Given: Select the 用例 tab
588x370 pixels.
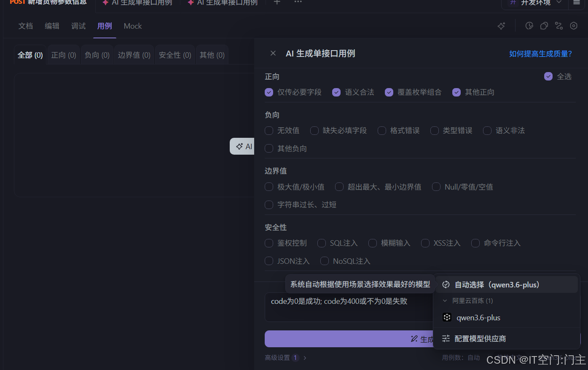Looking at the screenshot, I should tap(105, 26).
